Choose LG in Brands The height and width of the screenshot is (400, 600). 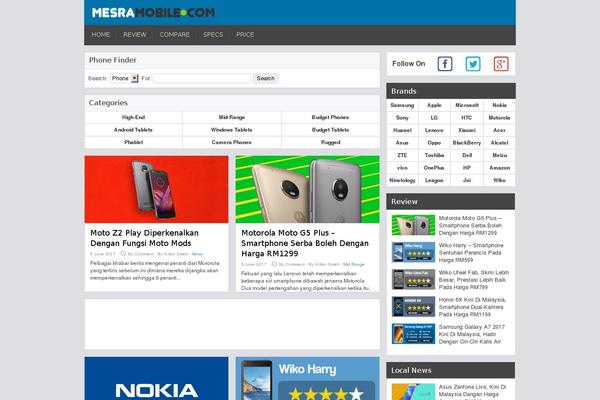pyautogui.click(x=434, y=118)
